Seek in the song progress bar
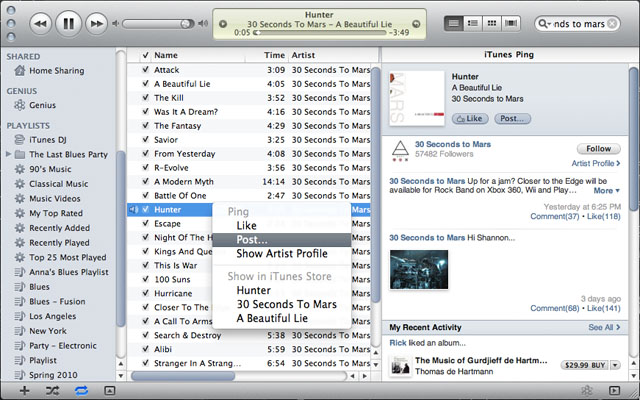The height and width of the screenshot is (400, 640). 319,33
